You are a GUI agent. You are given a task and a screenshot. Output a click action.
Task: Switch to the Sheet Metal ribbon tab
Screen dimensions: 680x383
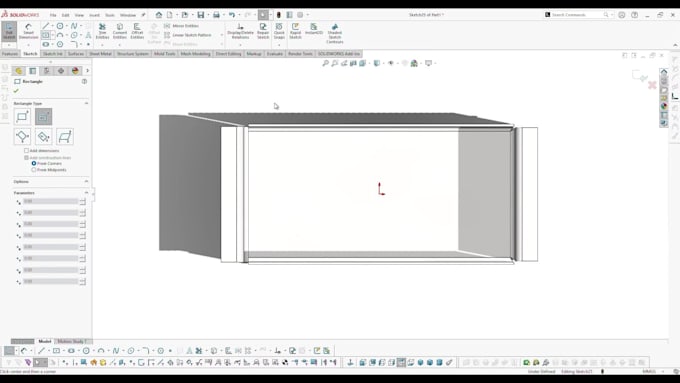coord(100,54)
